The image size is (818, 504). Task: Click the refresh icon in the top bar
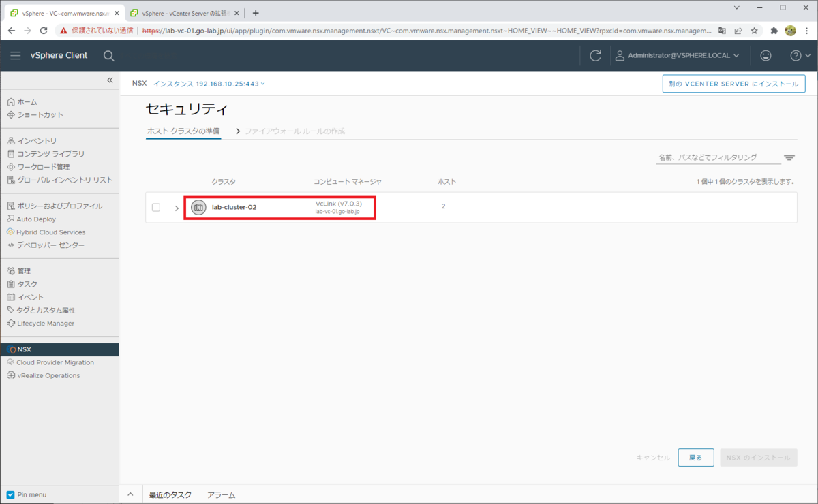click(x=594, y=55)
